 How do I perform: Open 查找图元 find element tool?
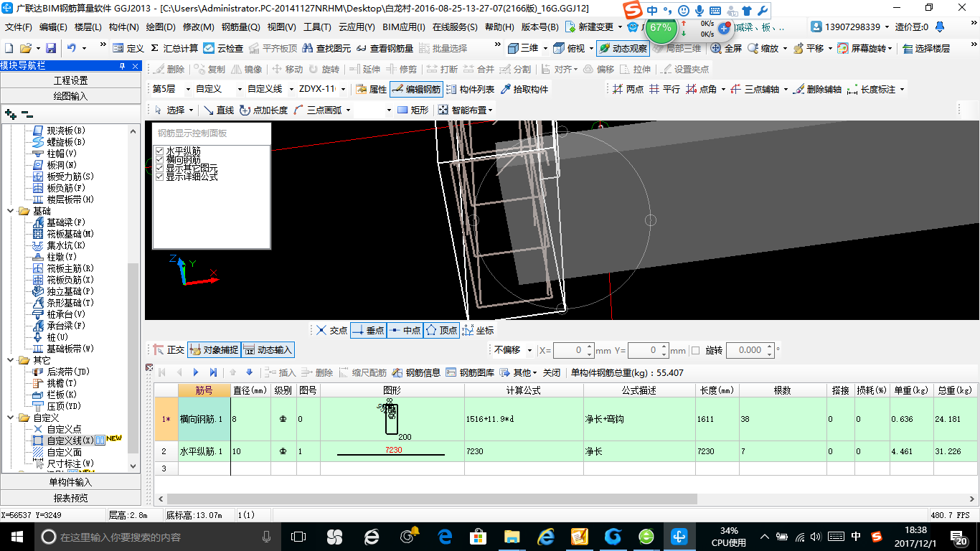(x=327, y=48)
